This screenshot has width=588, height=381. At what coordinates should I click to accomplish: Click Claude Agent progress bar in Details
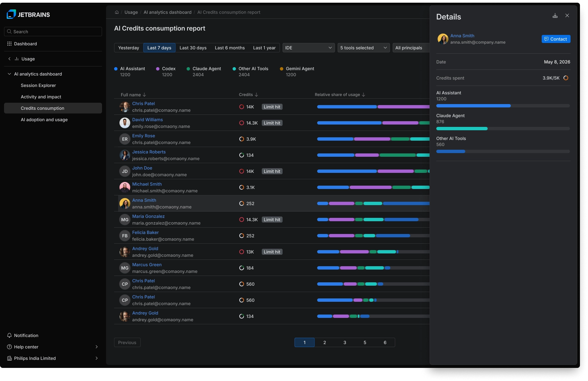coord(503,129)
